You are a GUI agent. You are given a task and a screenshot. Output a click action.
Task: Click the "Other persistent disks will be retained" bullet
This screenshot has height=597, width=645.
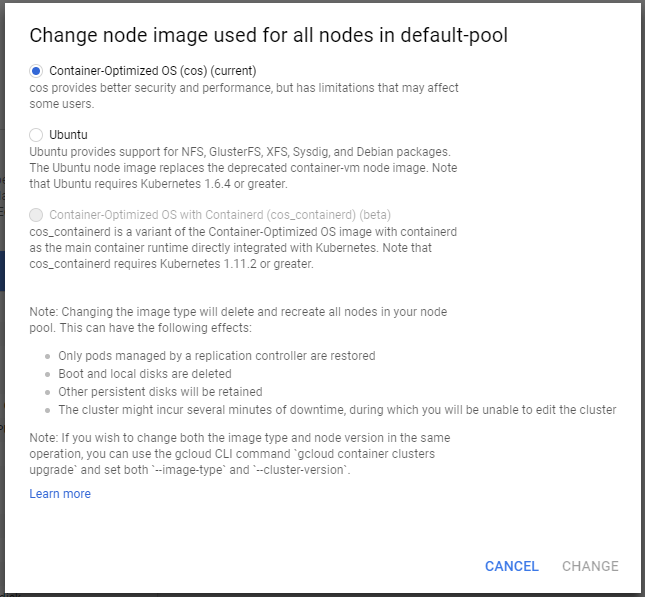tap(160, 392)
